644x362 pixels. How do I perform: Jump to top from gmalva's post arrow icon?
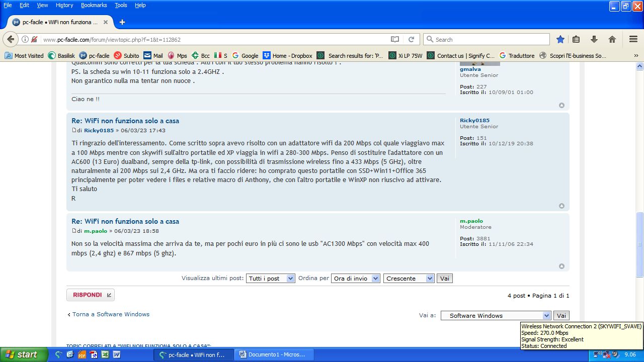(561, 106)
